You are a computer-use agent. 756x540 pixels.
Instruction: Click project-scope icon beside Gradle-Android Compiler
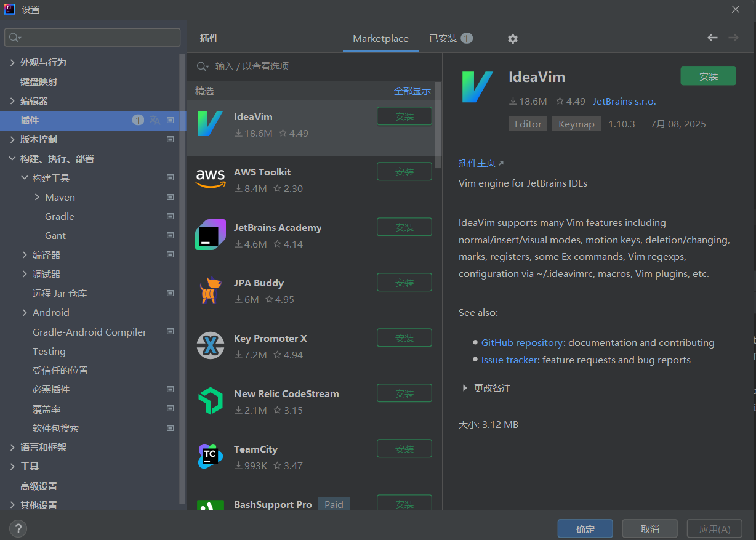171,331
